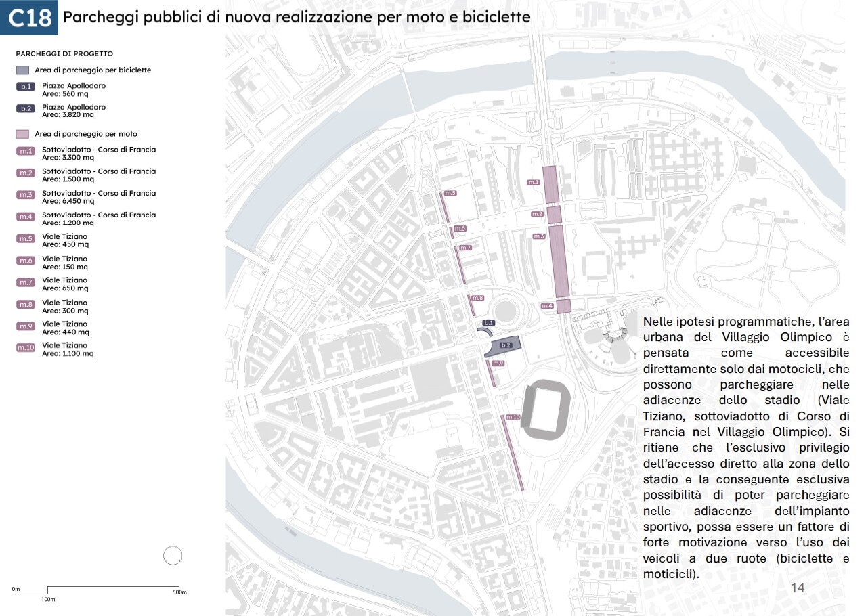Select the m.1 badge in the legend
866x616 pixels.
25,151
